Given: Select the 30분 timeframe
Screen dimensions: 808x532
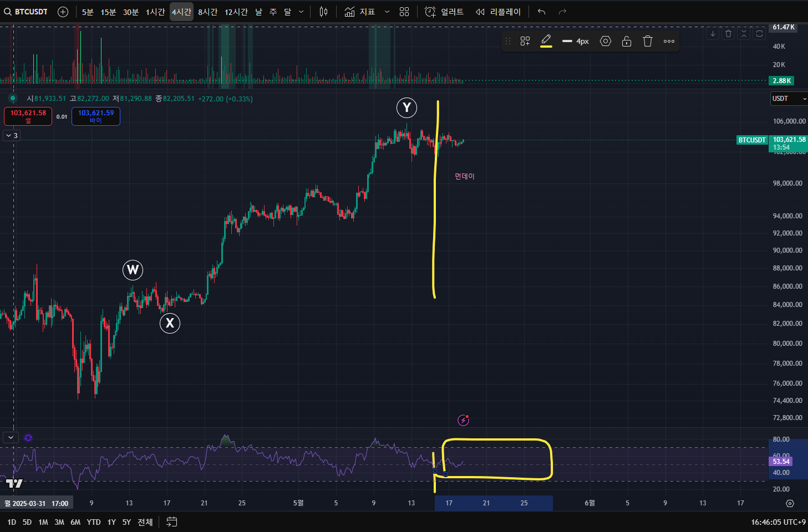Looking at the screenshot, I should pos(131,12).
